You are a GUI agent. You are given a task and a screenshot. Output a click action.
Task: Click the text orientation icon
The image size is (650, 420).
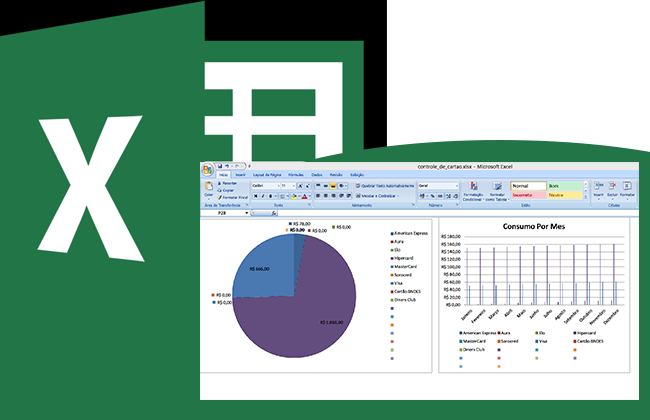point(342,186)
